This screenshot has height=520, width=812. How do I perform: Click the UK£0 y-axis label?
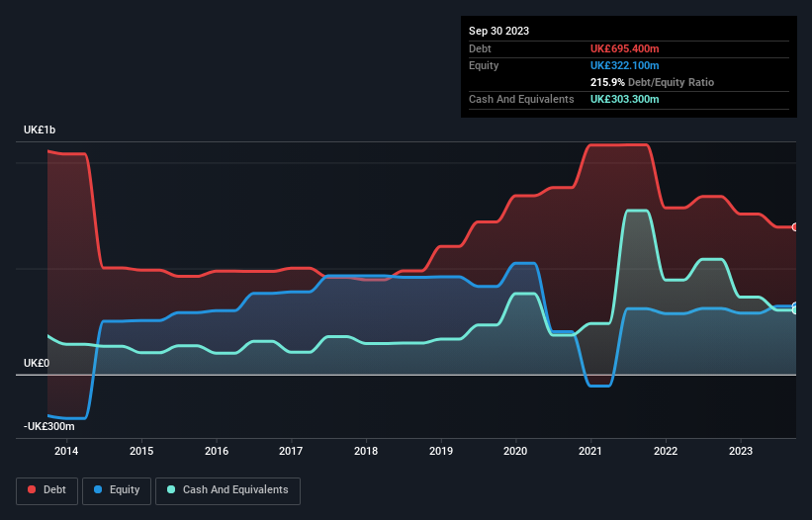point(37,363)
